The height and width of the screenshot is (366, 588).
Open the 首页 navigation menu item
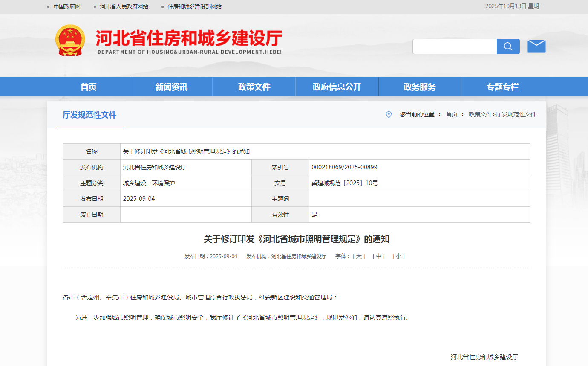[x=88, y=87]
